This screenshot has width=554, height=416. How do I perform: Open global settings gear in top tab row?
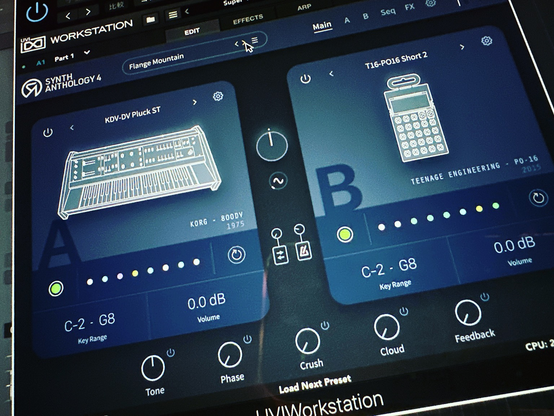click(430, 3)
